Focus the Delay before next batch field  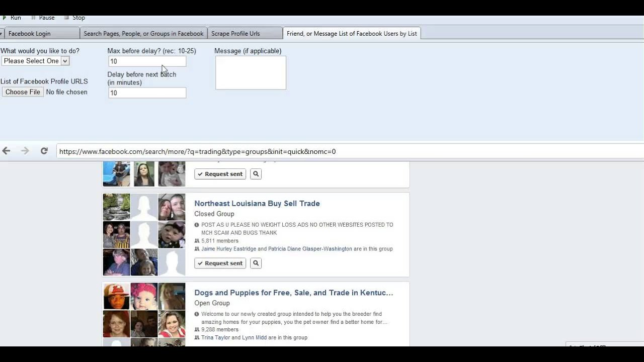coord(147,93)
